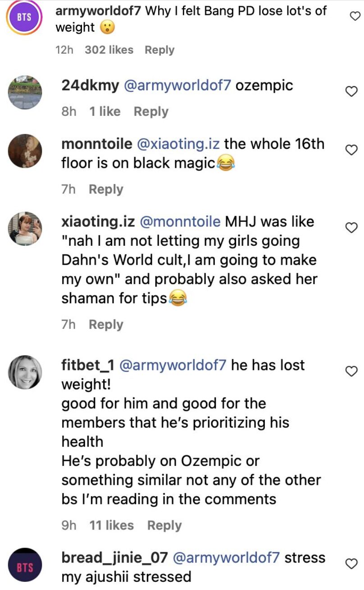
Task: Like 24dkmy's ozempic comment
Action: 350,91
